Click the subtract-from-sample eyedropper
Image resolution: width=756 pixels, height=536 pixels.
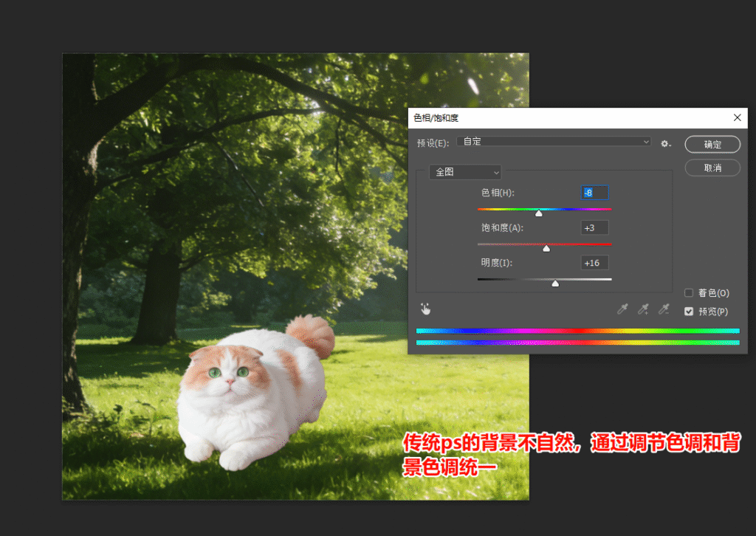[x=662, y=309]
